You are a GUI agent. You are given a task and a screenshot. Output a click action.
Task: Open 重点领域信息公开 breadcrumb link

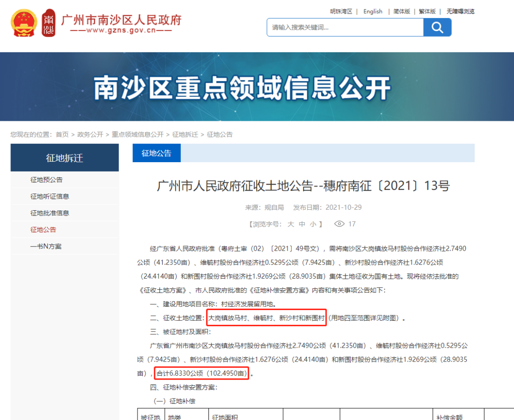tap(138, 134)
